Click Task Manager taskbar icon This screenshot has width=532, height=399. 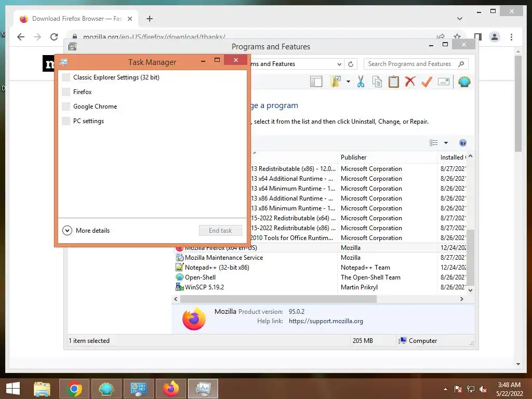tap(203, 389)
